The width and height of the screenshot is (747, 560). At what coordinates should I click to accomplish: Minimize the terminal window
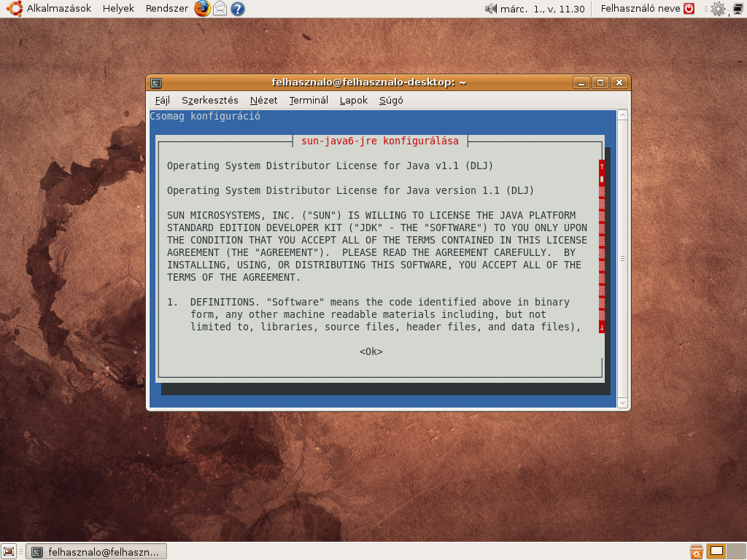pyautogui.click(x=581, y=83)
